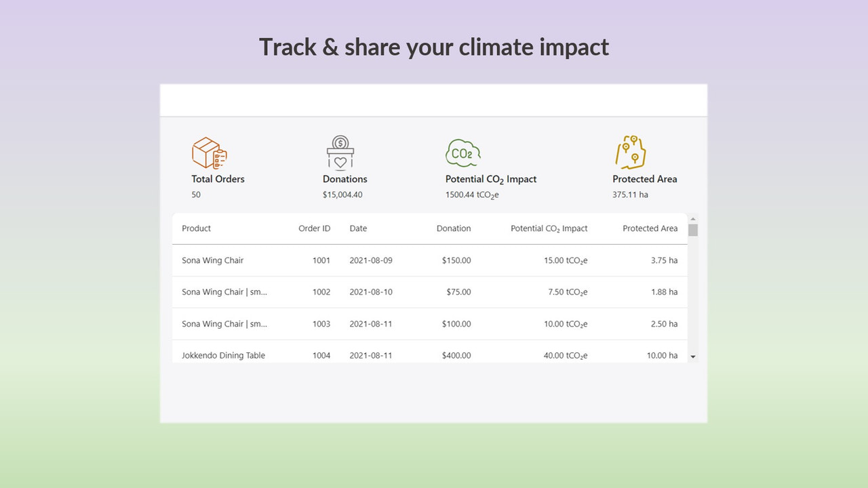Select the Order ID column header
This screenshot has width=868, height=488.
tap(315, 228)
